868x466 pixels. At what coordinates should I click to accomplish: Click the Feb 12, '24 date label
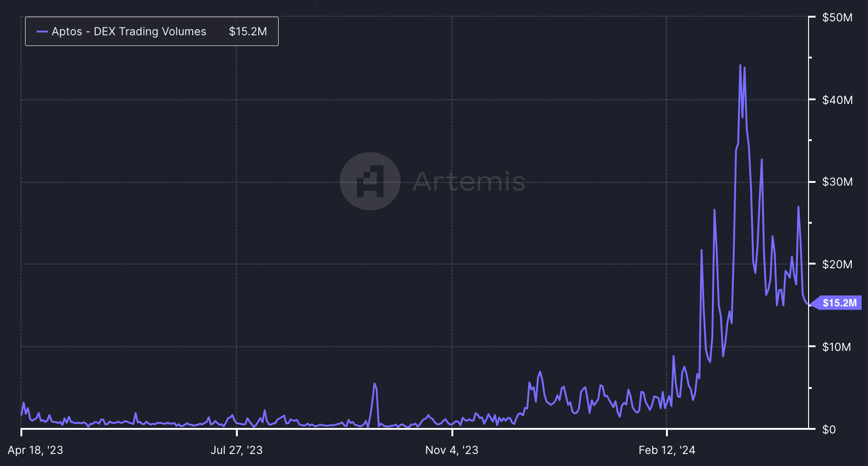coord(667,450)
